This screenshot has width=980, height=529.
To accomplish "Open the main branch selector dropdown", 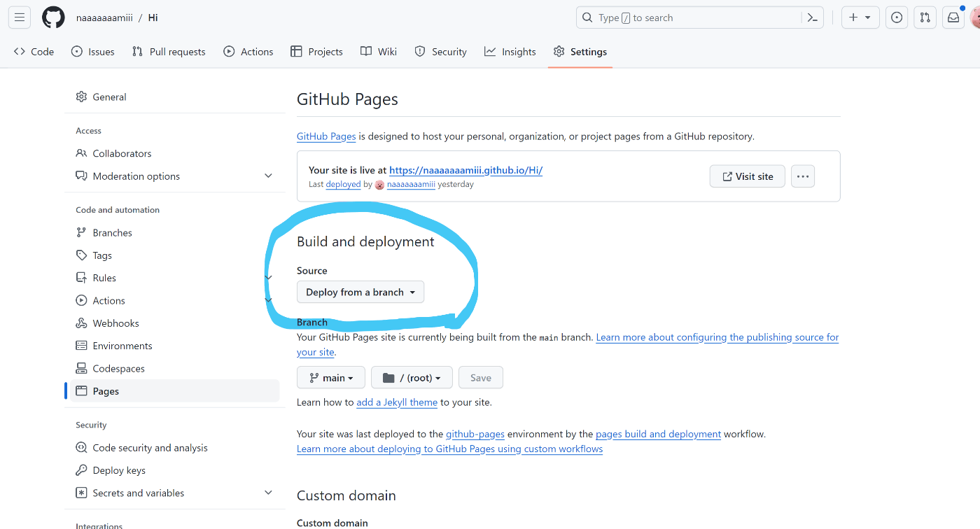I will click(x=330, y=378).
